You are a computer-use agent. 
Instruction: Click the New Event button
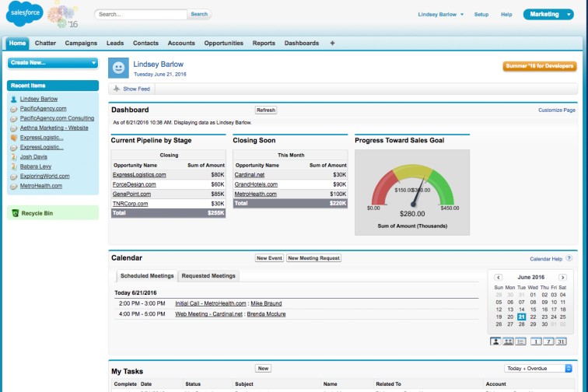(x=269, y=258)
